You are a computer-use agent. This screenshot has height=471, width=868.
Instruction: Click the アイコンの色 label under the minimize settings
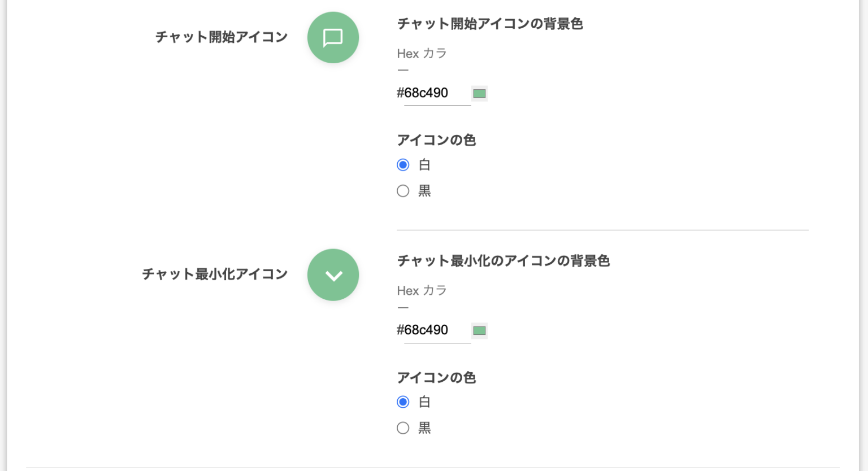[x=436, y=377]
